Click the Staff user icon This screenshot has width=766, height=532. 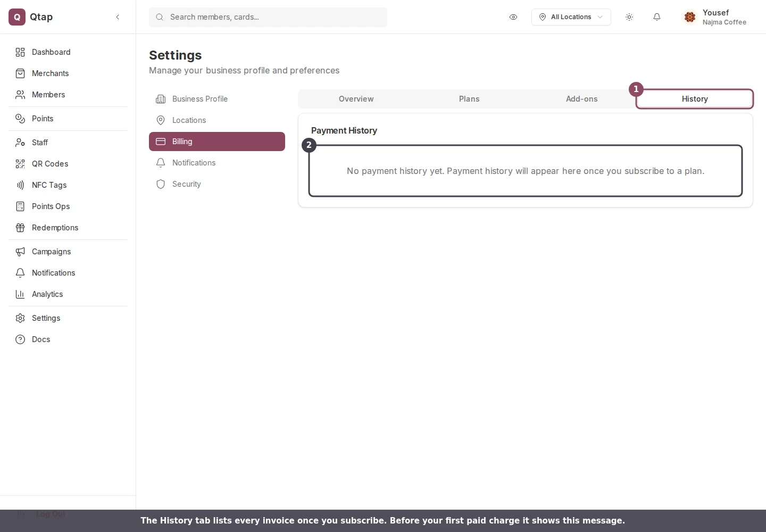tap(20, 143)
